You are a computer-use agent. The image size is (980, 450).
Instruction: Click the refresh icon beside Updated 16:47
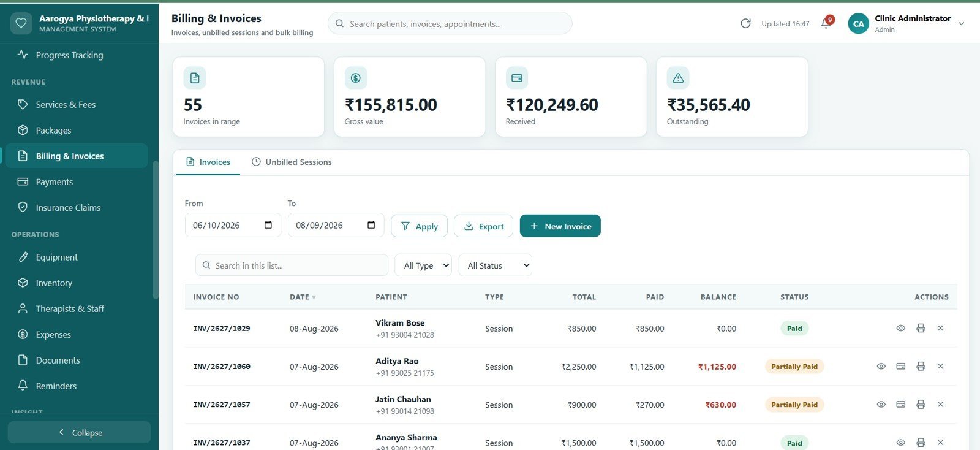(x=745, y=23)
